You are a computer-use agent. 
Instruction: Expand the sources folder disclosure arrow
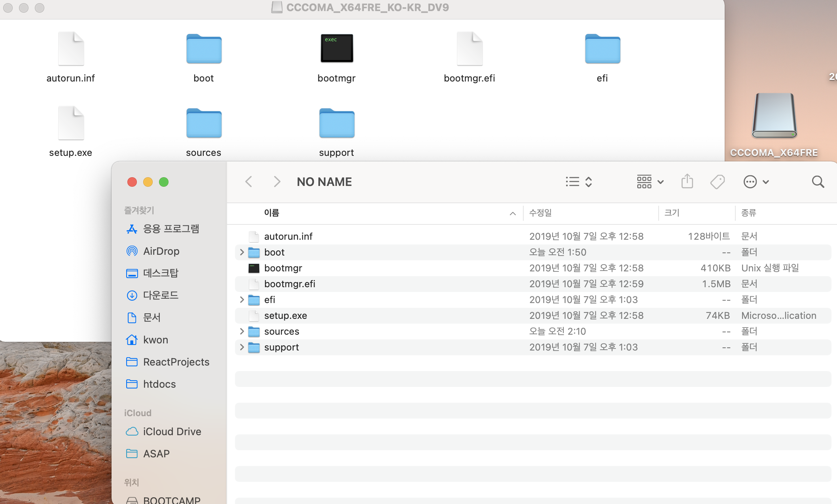point(242,331)
